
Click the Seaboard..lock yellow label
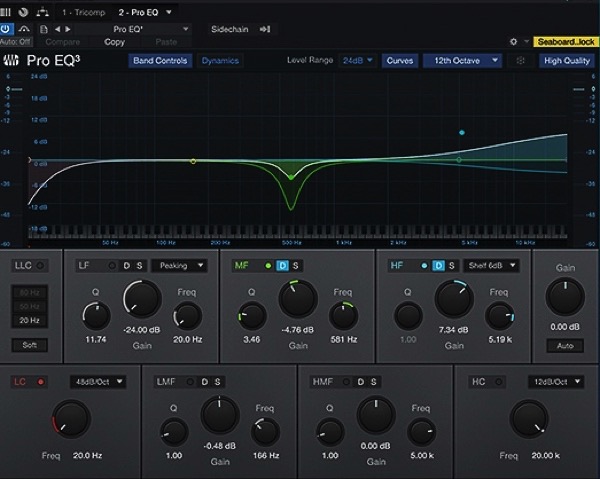[x=566, y=42]
